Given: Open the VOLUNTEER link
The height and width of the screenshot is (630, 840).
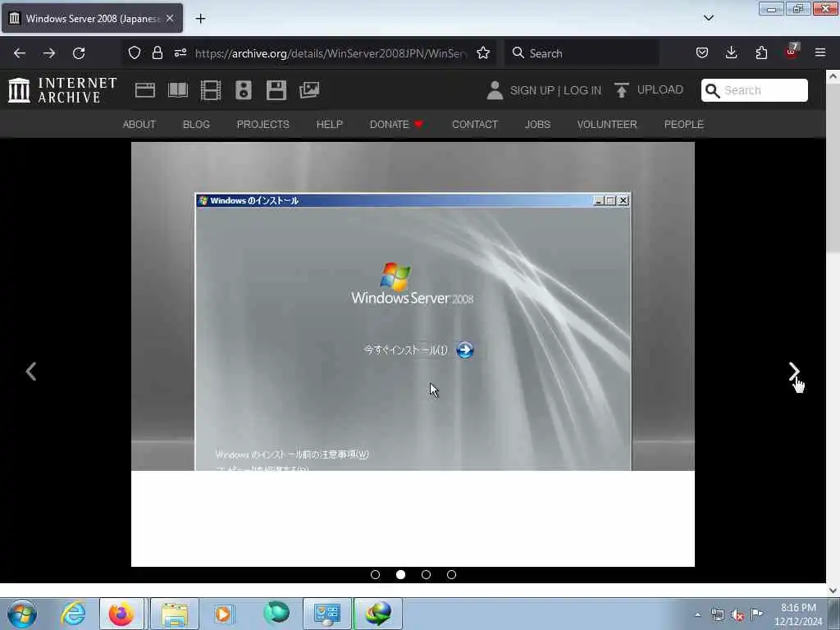Looking at the screenshot, I should click(x=607, y=125).
